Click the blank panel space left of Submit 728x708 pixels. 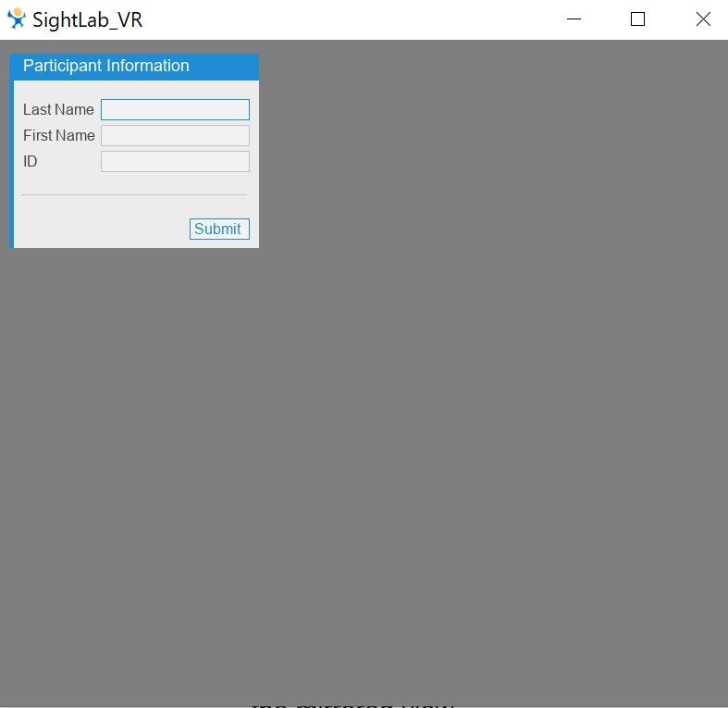(102, 229)
